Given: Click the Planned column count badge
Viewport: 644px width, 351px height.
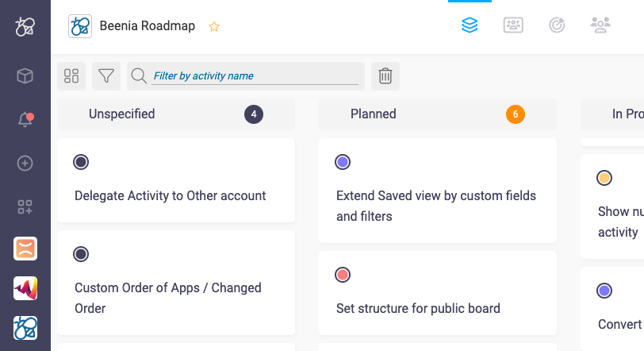Looking at the screenshot, I should coord(516,114).
